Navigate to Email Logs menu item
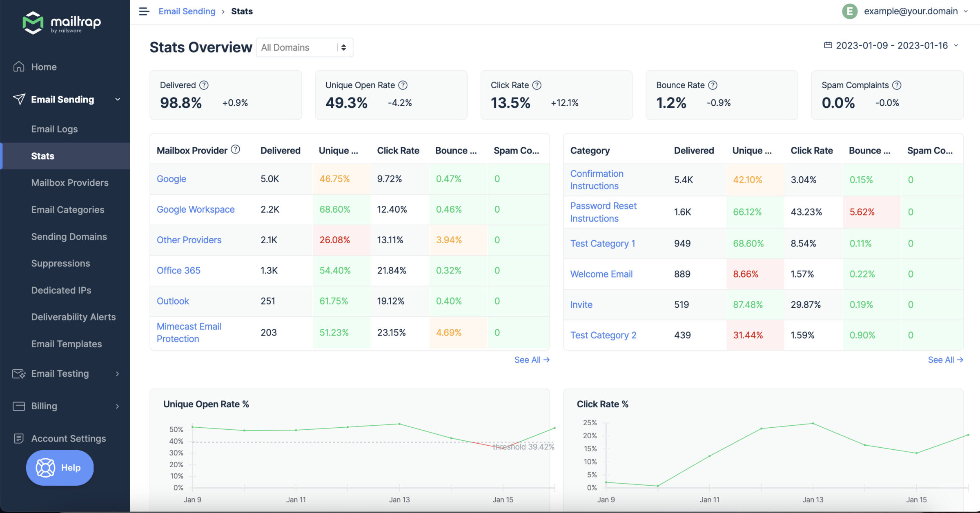This screenshot has width=980, height=513. pos(54,128)
